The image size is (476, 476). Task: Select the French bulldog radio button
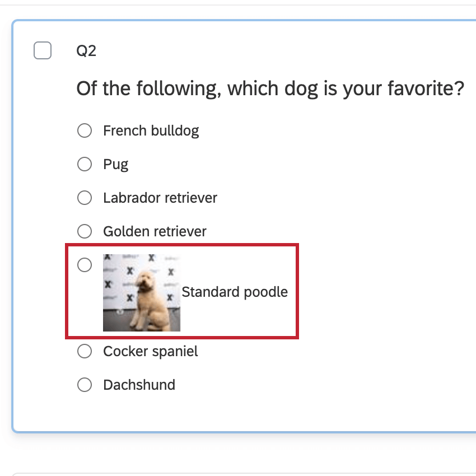pos(85,130)
